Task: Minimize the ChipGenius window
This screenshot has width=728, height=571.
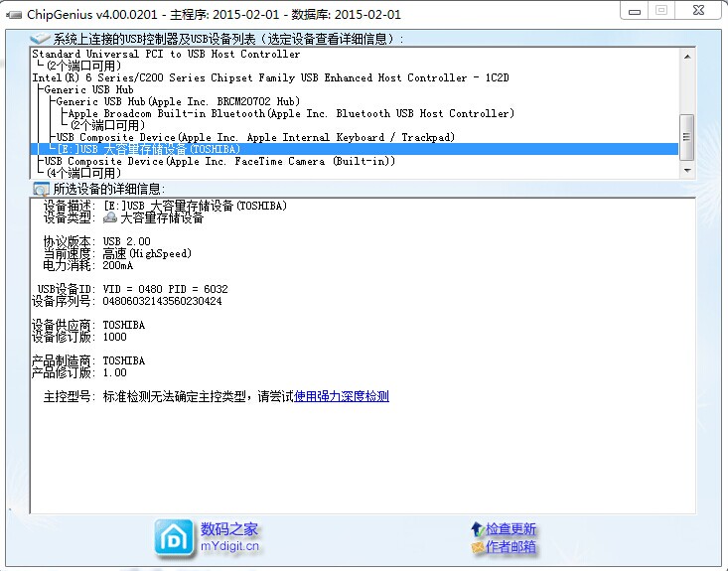Action: click(x=635, y=11)
